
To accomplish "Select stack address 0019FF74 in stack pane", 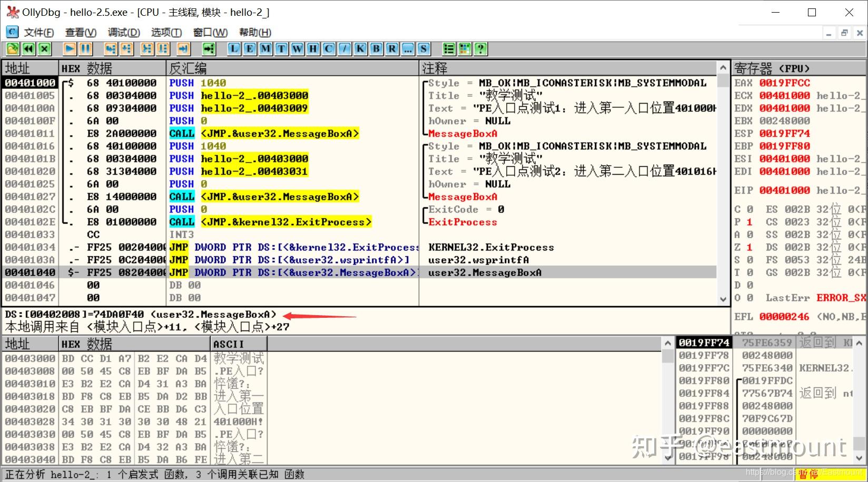I will tap(704, 342).
